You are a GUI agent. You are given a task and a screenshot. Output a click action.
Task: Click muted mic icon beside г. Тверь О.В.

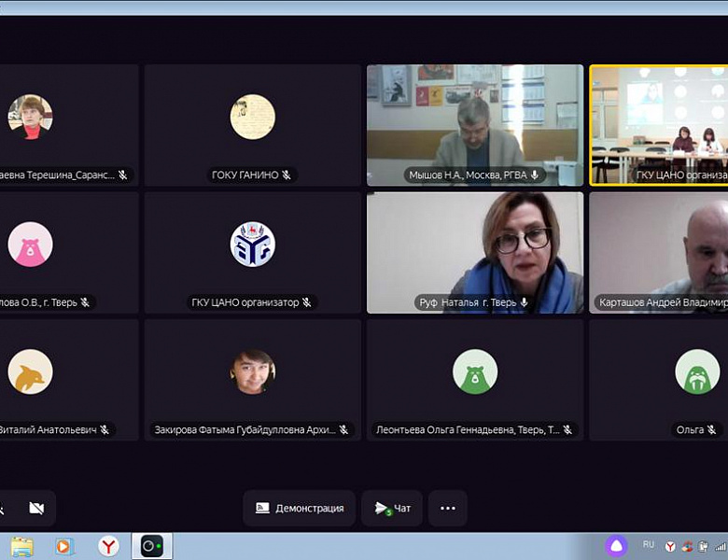[85, 302]
